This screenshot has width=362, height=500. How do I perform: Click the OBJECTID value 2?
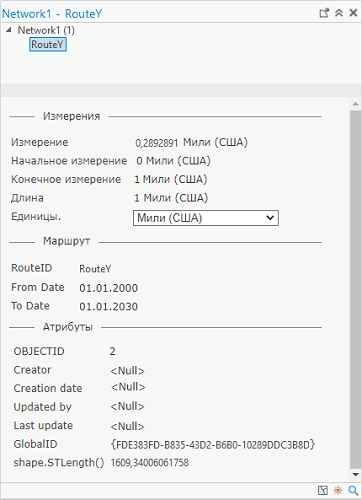113,351
